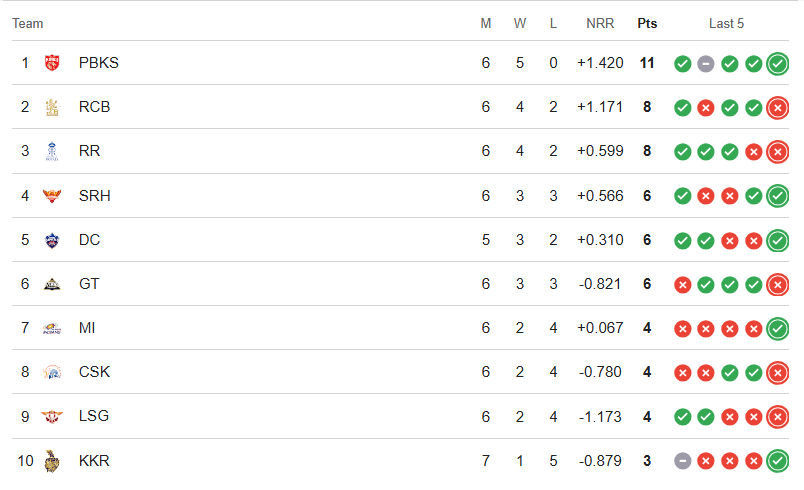This screenshot has height=490, width=804.
Task: Click the MI team logo
Action: (x=53, y=328)
